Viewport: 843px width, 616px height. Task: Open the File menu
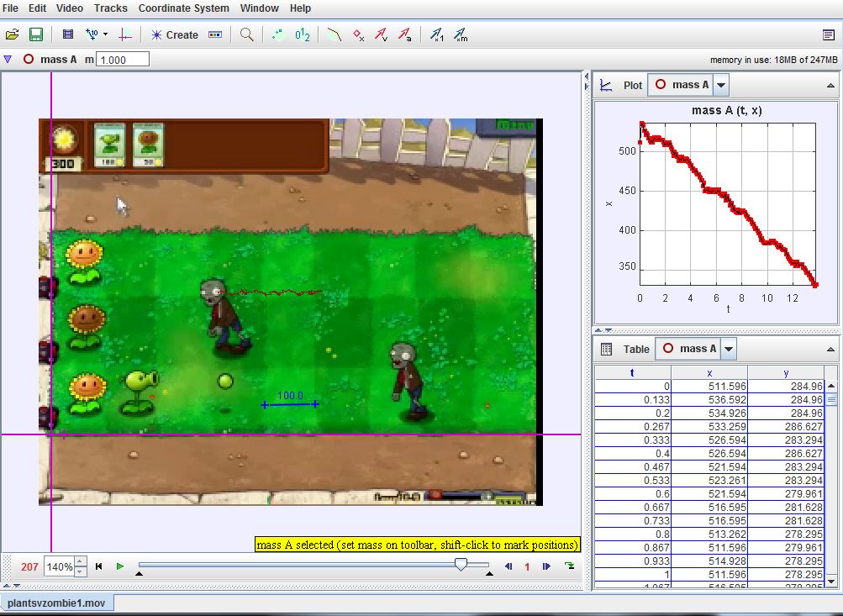pos(10,8)
